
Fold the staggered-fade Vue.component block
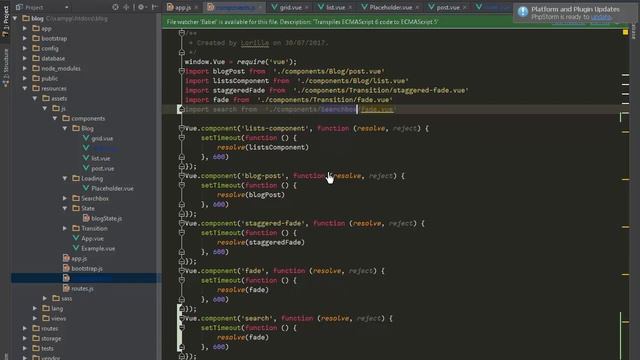(182, 223)
